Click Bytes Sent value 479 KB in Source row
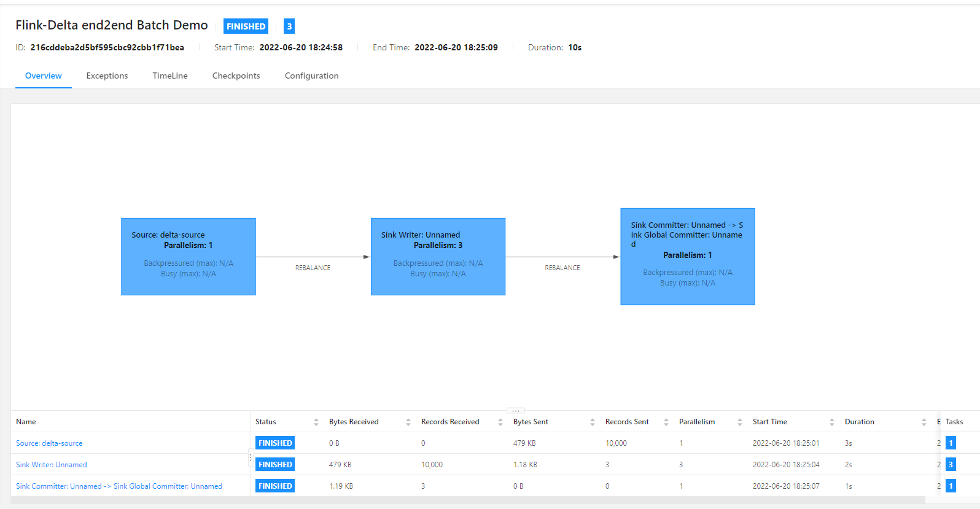This screenshot has width=980, height=509. pos(524,443)
